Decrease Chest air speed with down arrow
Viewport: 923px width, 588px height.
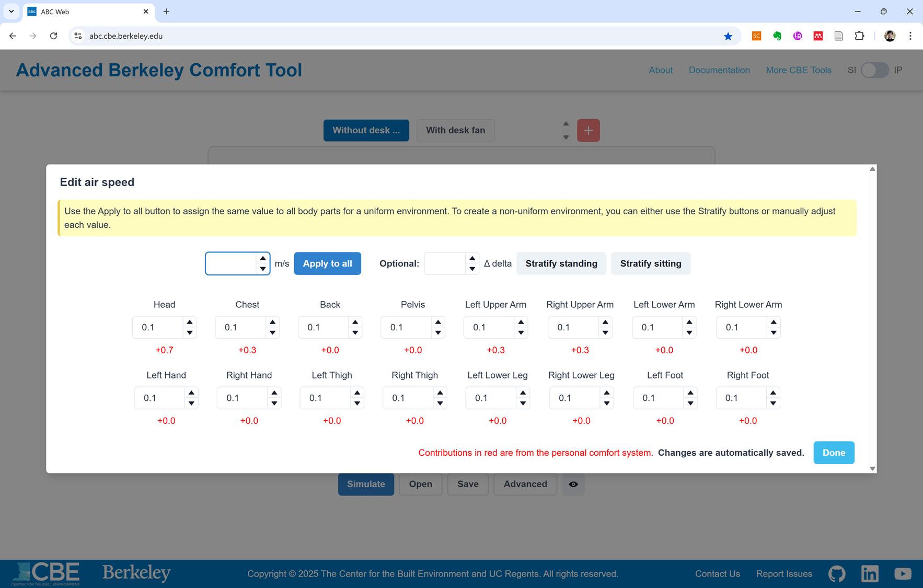pyautogui.click(x=272, y=333)
